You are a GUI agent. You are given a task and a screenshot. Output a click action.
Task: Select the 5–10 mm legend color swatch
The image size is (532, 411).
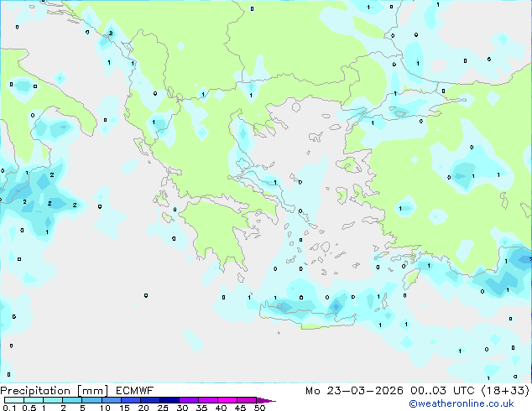tap(91, 400)
